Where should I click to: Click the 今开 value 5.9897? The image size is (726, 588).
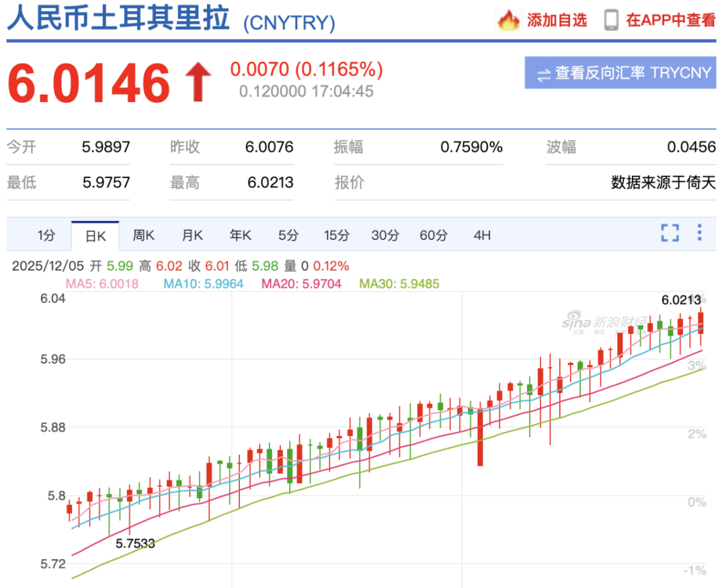(x=106, y=147)
